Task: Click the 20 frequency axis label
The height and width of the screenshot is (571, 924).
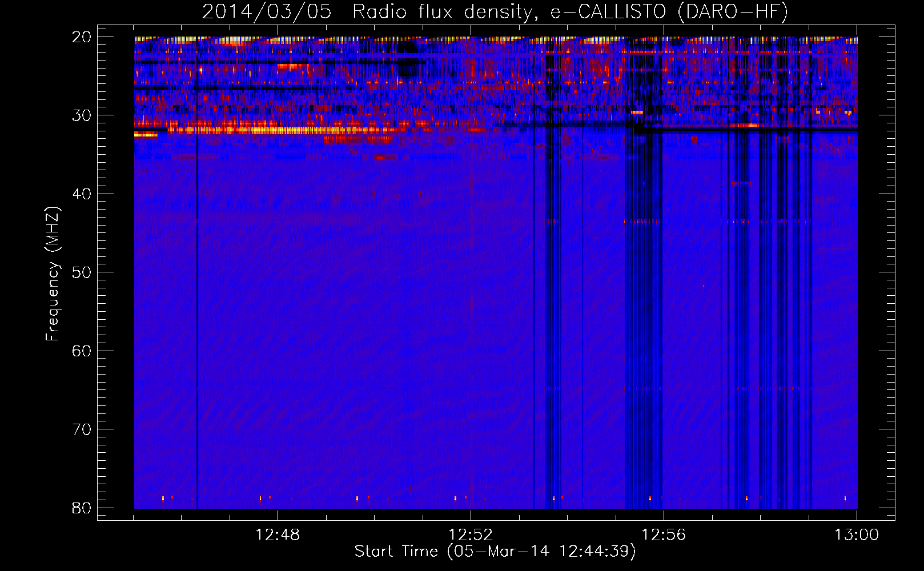Action: pyautogui.click(x=82, y=37)
